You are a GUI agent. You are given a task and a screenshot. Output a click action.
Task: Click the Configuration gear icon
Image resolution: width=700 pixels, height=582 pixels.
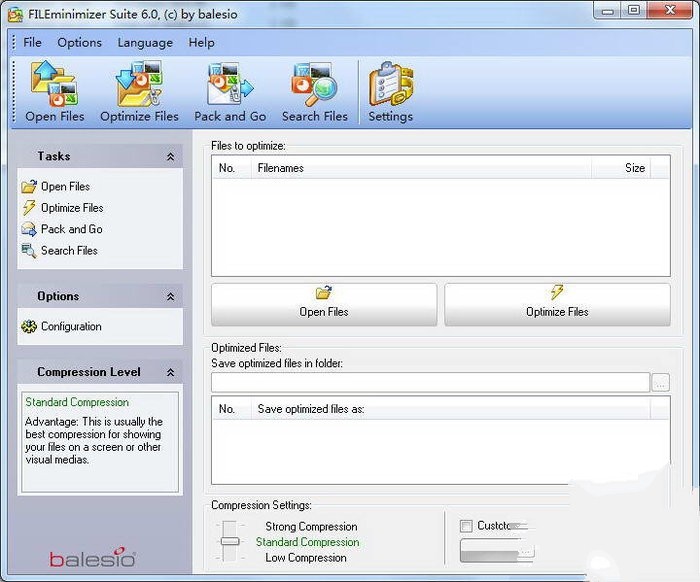29,326
